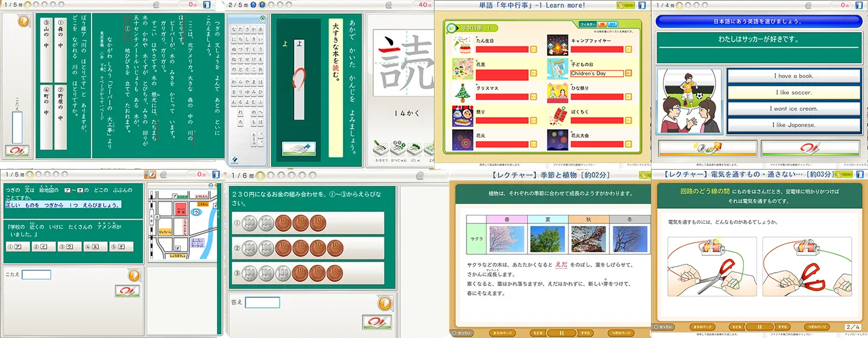The image size is (868, 338).
Task: Click 冬 sakura photo thumbnail
Action: pos(629,239)
